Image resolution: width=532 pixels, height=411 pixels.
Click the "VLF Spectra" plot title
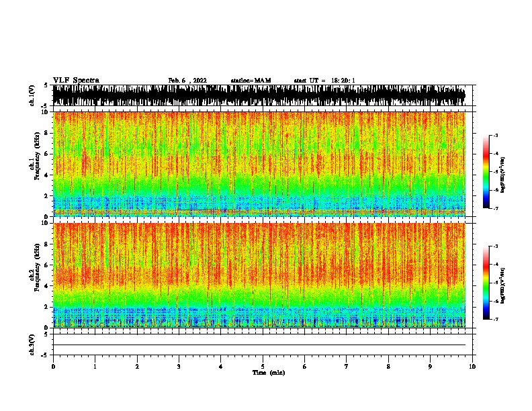tap(76, 81)
